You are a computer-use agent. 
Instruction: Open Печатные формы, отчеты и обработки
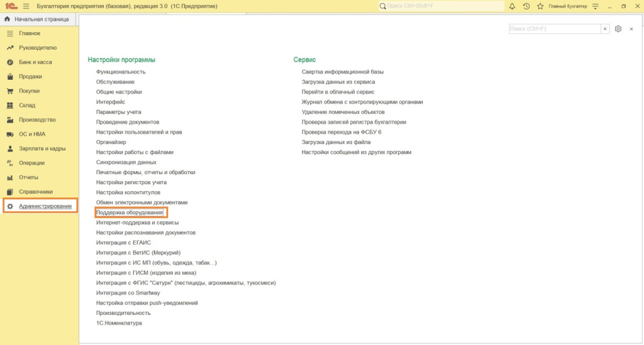[x=146, y=172]
